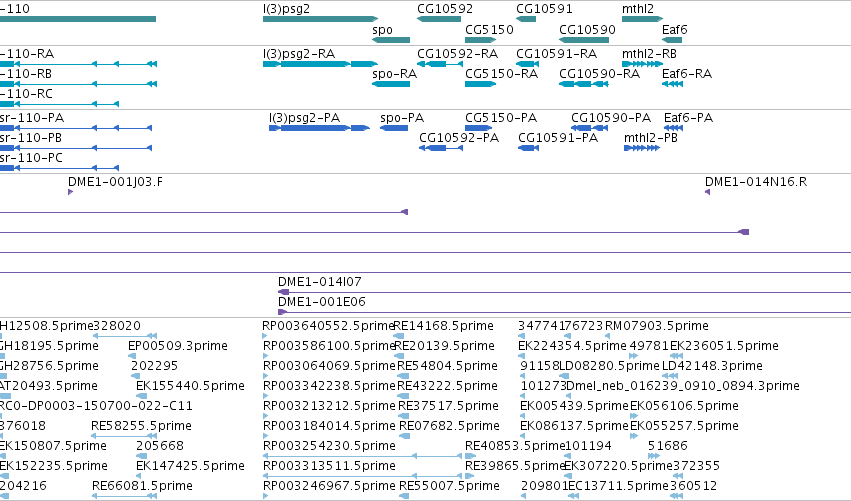The height and width of the screenshot is (501, 851).
Task: Select the sr-110-PA protein label
Action: [32, 118]
